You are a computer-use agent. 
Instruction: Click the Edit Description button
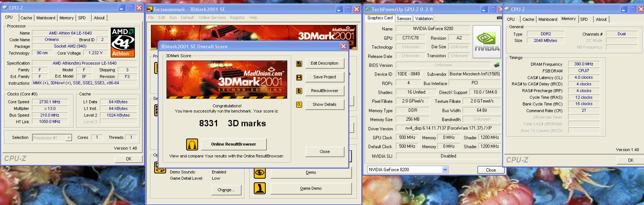pos(324,63)
